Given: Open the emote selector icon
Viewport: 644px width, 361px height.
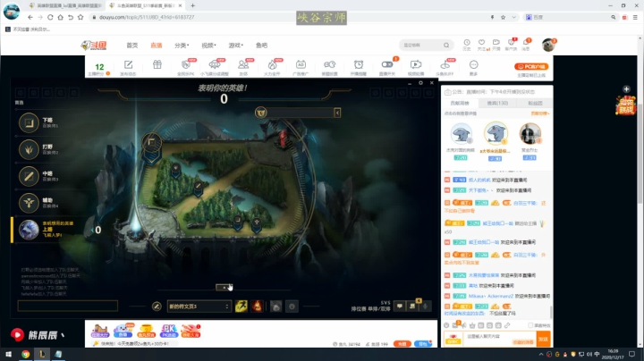Looking at the screenshot, I should (x=292, y=306).
